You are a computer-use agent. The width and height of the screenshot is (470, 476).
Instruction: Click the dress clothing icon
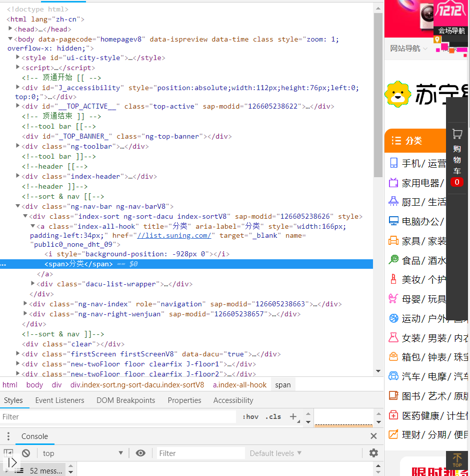393,337
